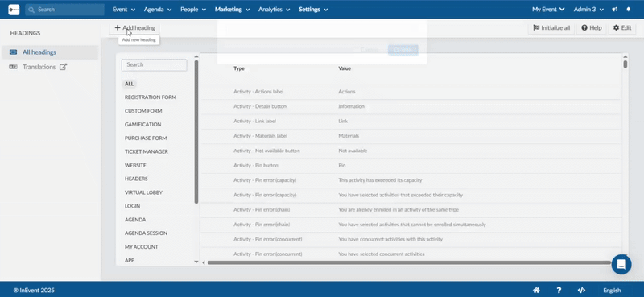The width and height of the screenshot is (644, 297).
Task: Open the People dropdown menu
Action: 193,10
